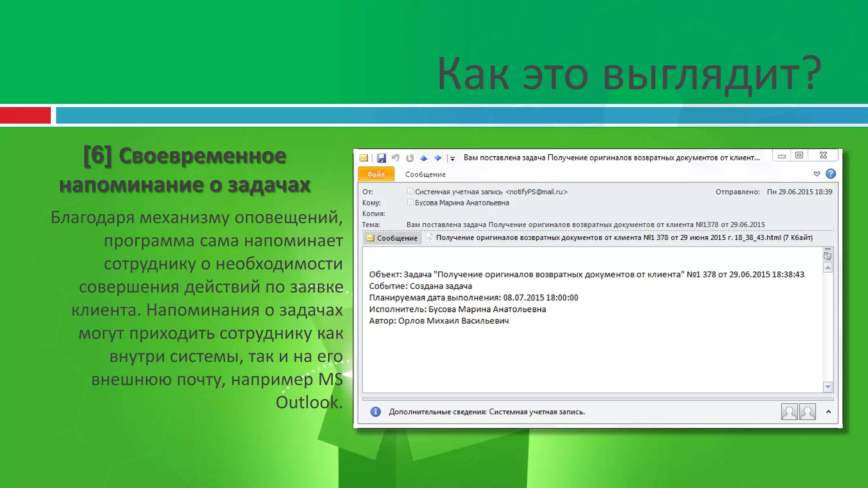The width and height of the screenshot is (868, 488).
Task: Click recipient Бусова Марина Анатольевна
Action: 462,203
